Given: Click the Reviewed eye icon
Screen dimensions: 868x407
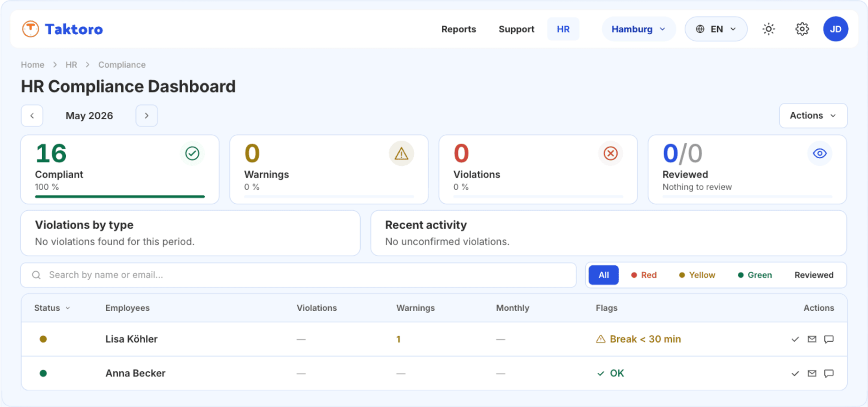Looking at the screenshot, I should (820, 154).
